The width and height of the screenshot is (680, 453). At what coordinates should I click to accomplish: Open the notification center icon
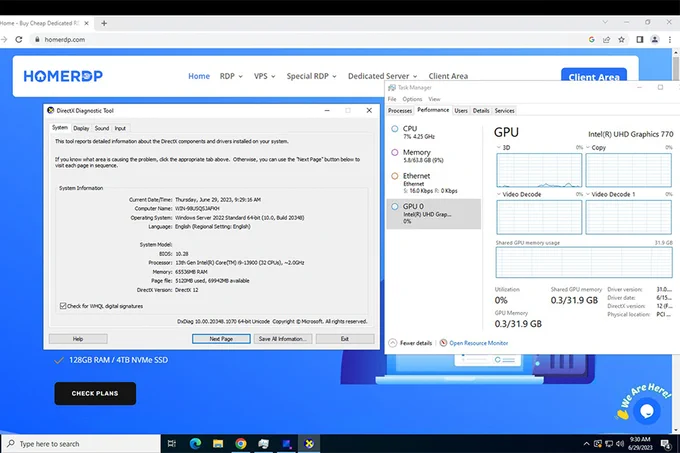665,443
